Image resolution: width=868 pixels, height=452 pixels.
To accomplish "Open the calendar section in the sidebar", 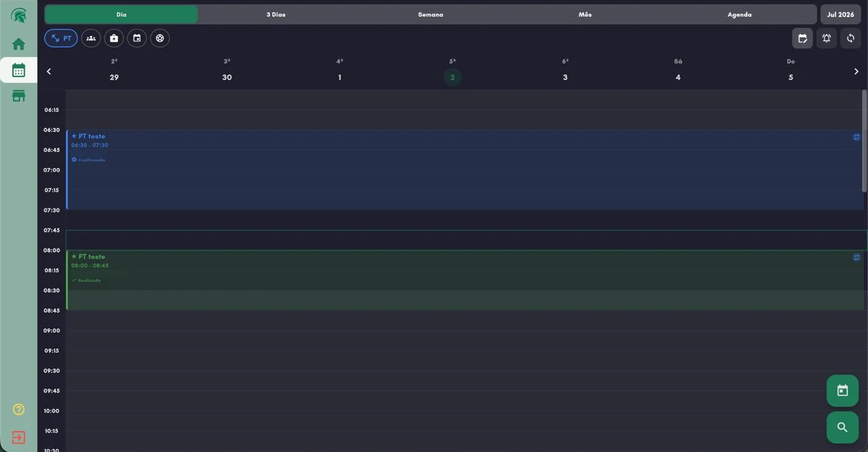I will tap(18, 70).
